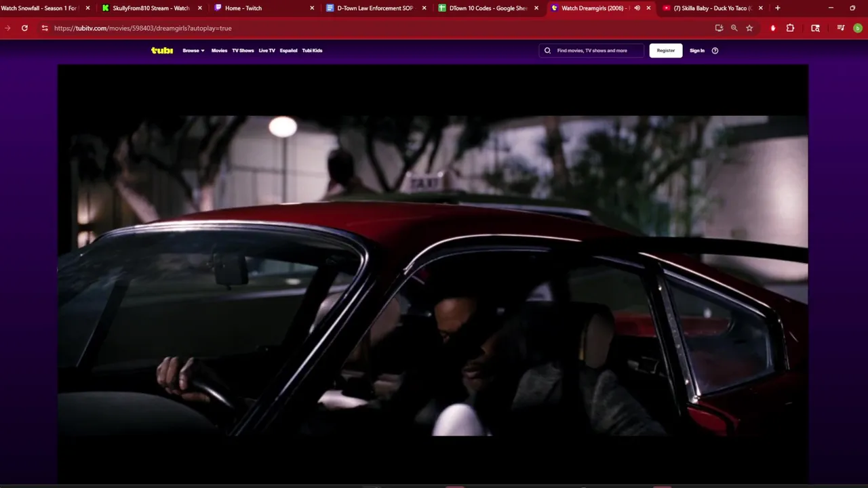Close the Watch Snowfall tab
Viewport: 868px width, 488px height.
tap(87, 8)
